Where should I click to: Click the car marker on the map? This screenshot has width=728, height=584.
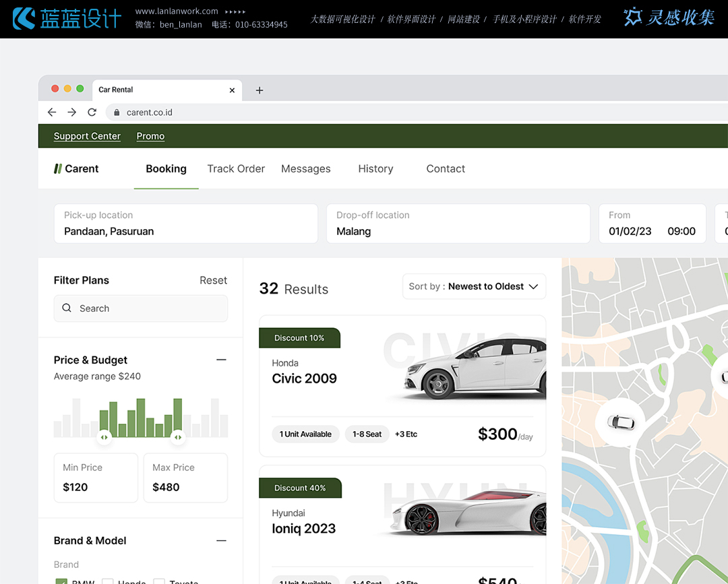click(x=620, y=422)
